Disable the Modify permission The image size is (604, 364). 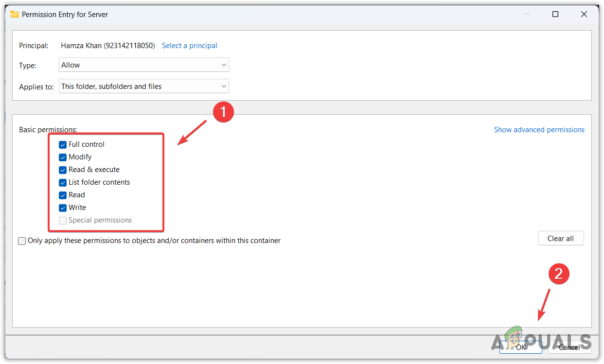(62, 157)
